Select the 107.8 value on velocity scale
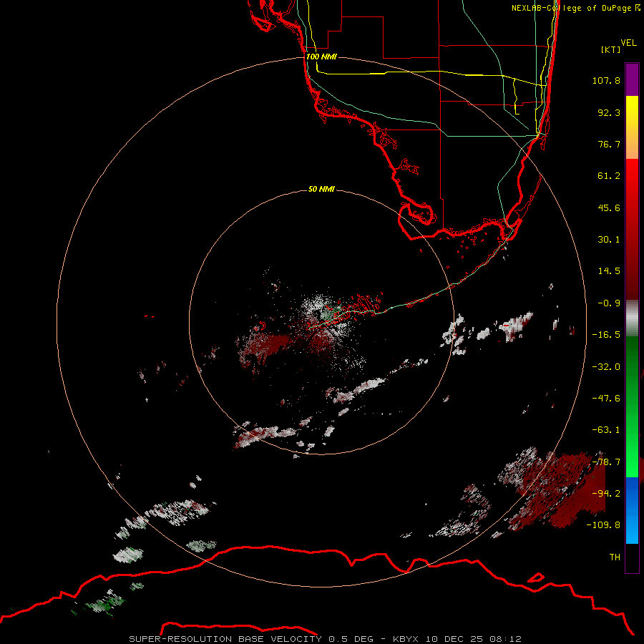644x644 pixels. 606,80
